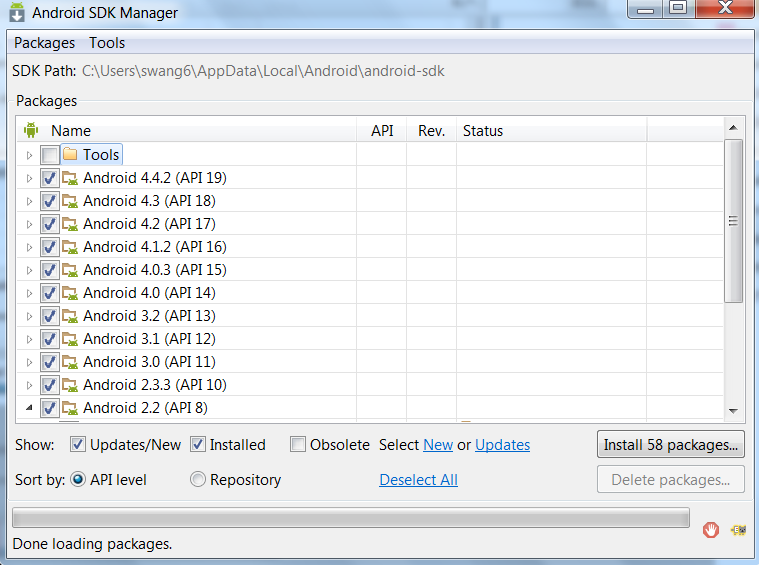The height and width of the screenshot is (565, 759).
Task: Check the Tools package checkbox
Action: [49, 155]
